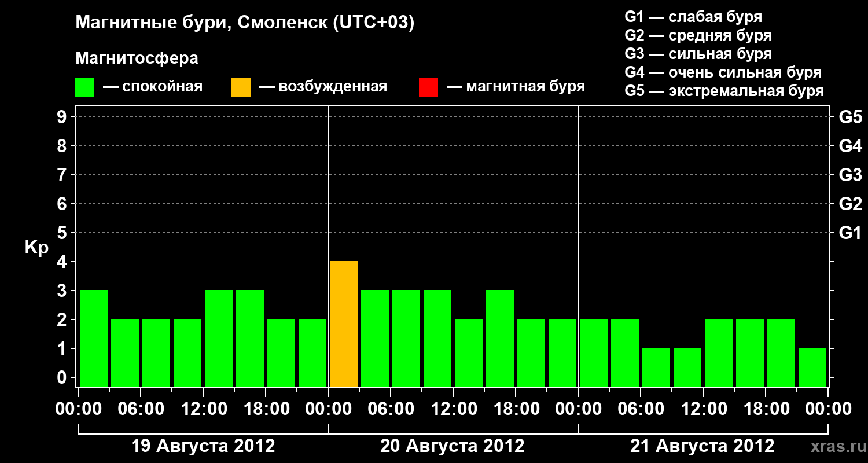
Task: Select the orange Kp 4 bar
Action: click(344, 324)
